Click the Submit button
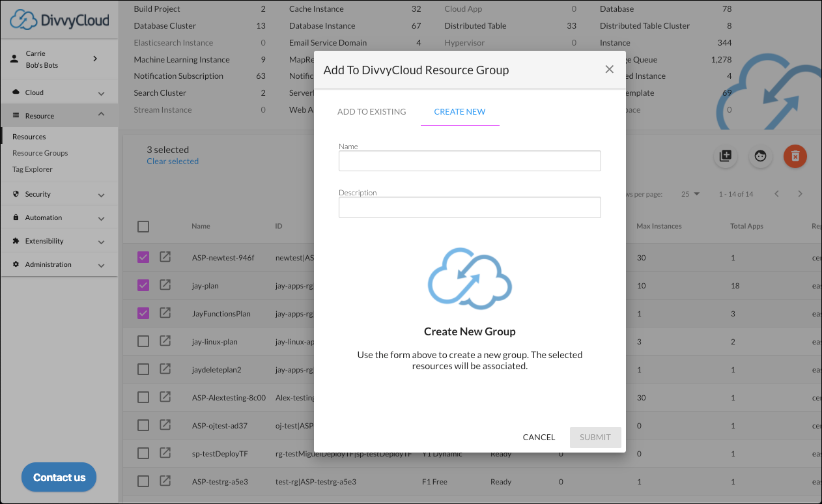 click(x=595, y=437)
